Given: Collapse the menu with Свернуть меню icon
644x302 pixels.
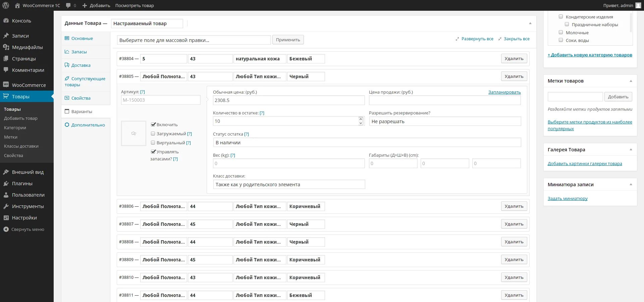Looking at the screenshot, I should [6, 230].
